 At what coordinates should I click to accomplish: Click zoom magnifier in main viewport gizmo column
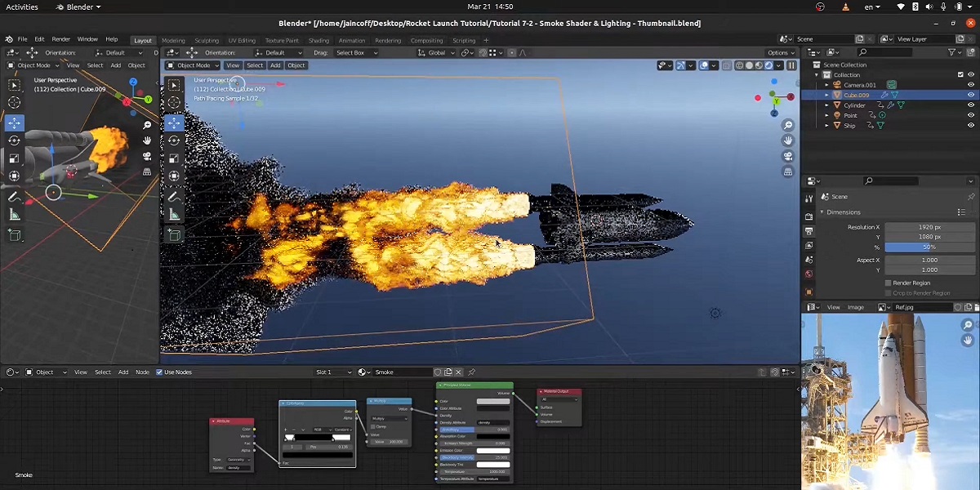coord(788,125)
